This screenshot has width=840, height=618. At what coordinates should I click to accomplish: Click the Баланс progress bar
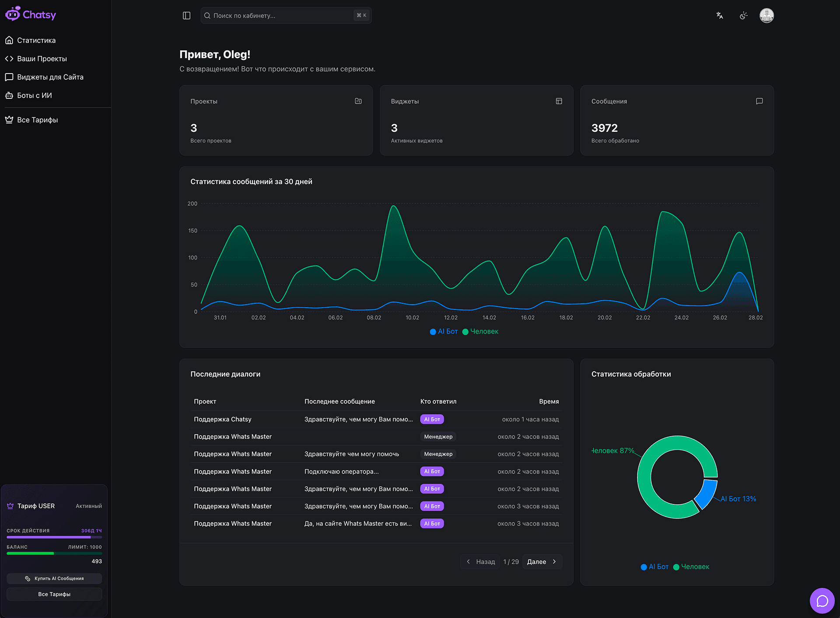coord(54,553)
